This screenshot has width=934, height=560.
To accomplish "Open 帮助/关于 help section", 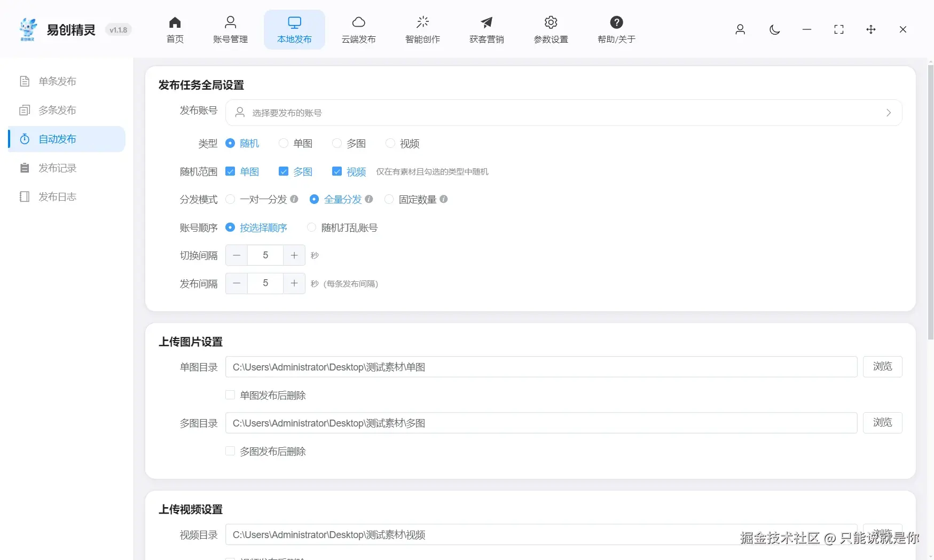I will [616, 29].
